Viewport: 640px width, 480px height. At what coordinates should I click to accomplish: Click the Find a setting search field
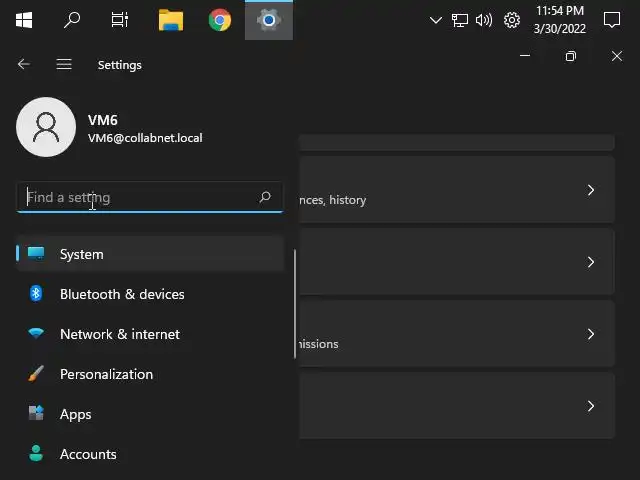click(140, 197)
